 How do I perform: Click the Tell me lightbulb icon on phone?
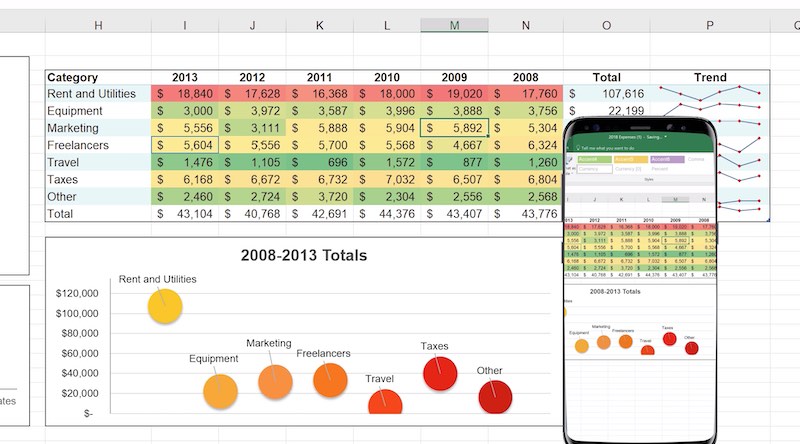[x=576, y=146]
